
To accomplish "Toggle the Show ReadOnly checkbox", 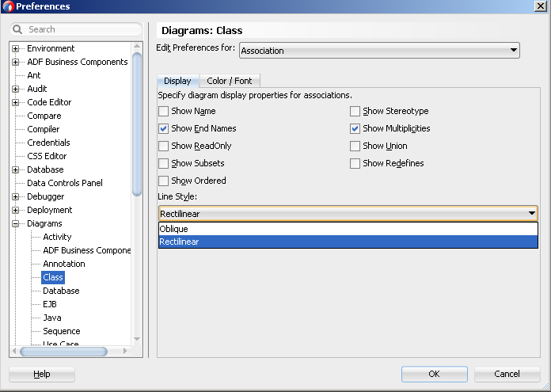I will pyautogui.click(x=163, y=146).
